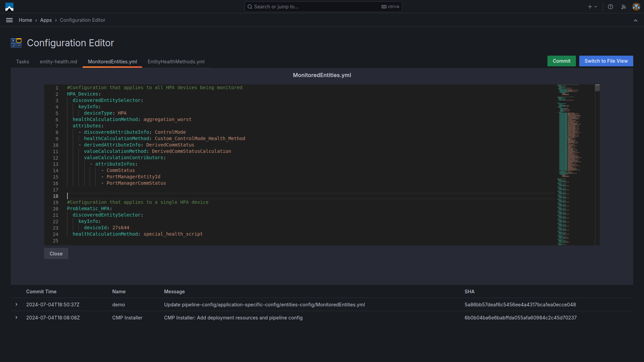644x362 pixels.
Task: Click the Update pipeline-config commit message
Action: [264, 305]
